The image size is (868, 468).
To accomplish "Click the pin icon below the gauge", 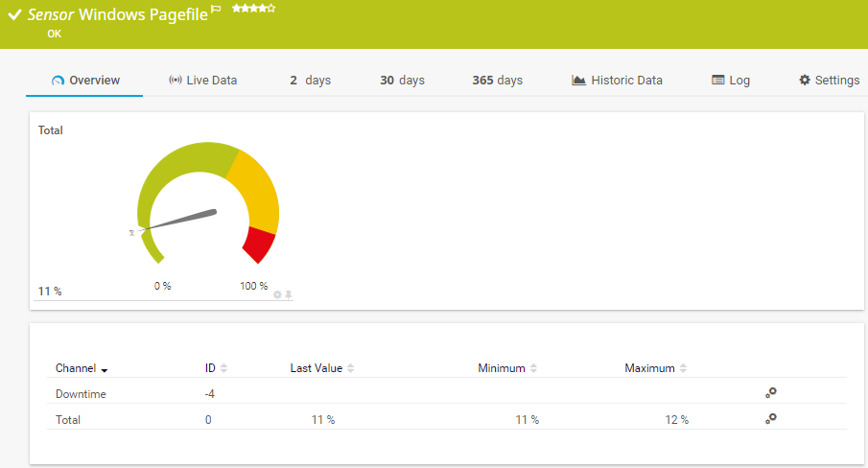I will 288,294.
